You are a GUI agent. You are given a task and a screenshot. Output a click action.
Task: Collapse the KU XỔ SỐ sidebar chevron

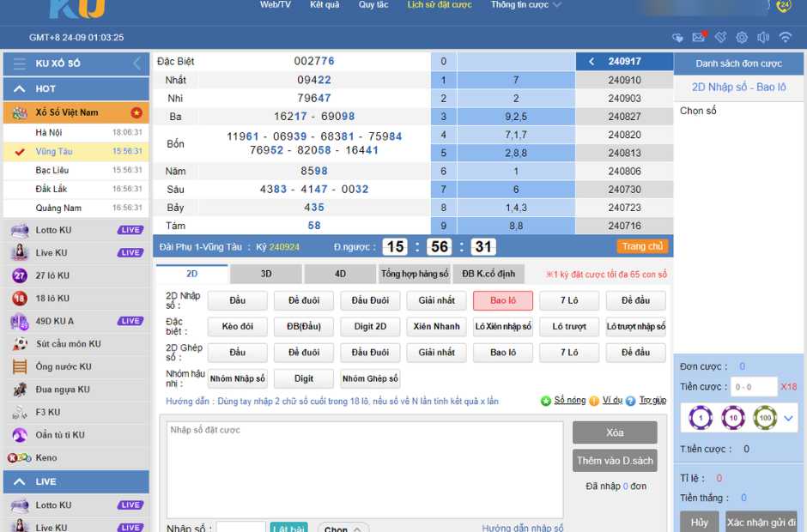137,63
